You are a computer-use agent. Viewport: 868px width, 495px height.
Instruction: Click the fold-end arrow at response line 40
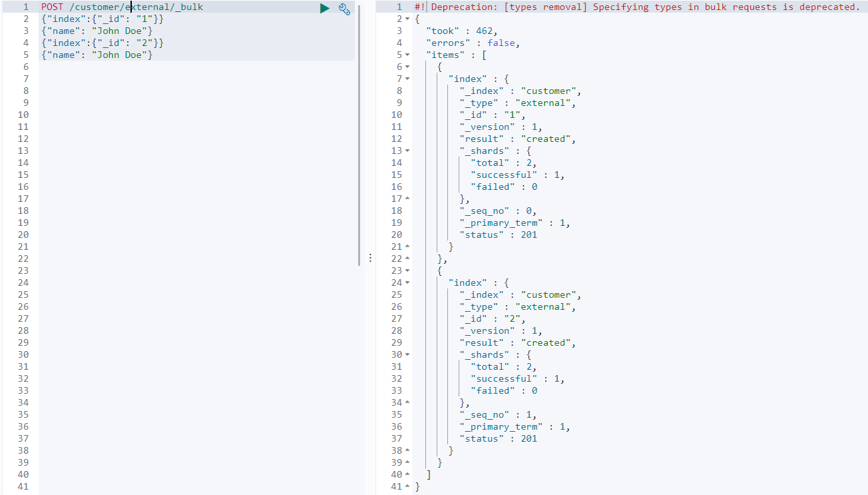[407, 474]
